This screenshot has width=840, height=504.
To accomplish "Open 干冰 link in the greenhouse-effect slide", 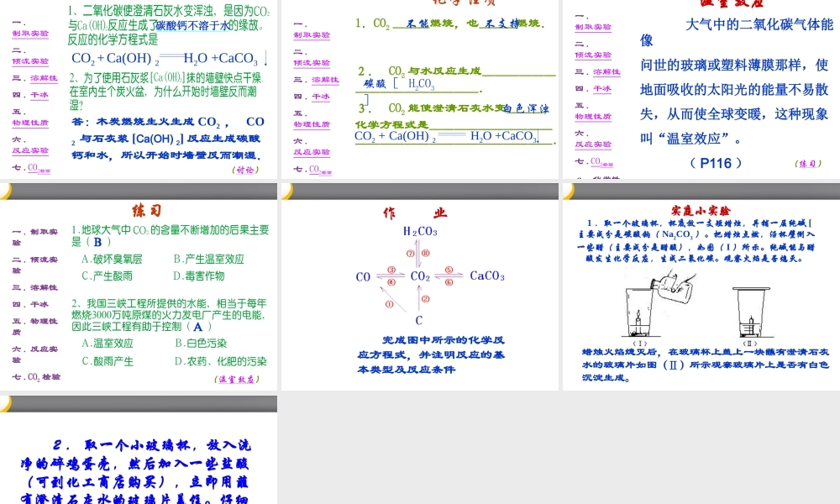I will click(602, 88).
